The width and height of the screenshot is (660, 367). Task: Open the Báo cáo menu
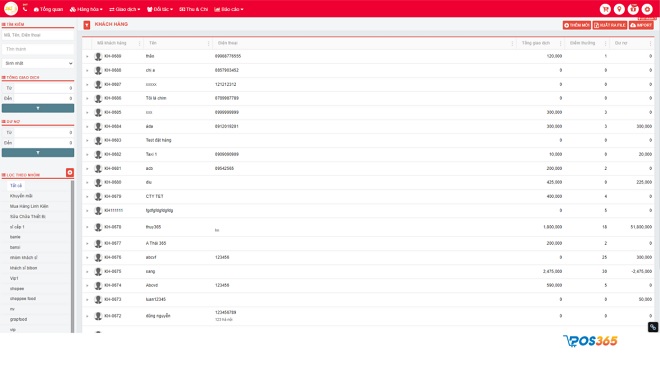point(229,9)
